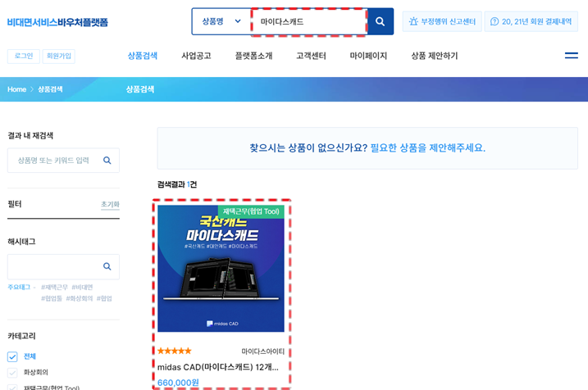Click the 검색결과 1건 text
588x390 pixels.
177,184
